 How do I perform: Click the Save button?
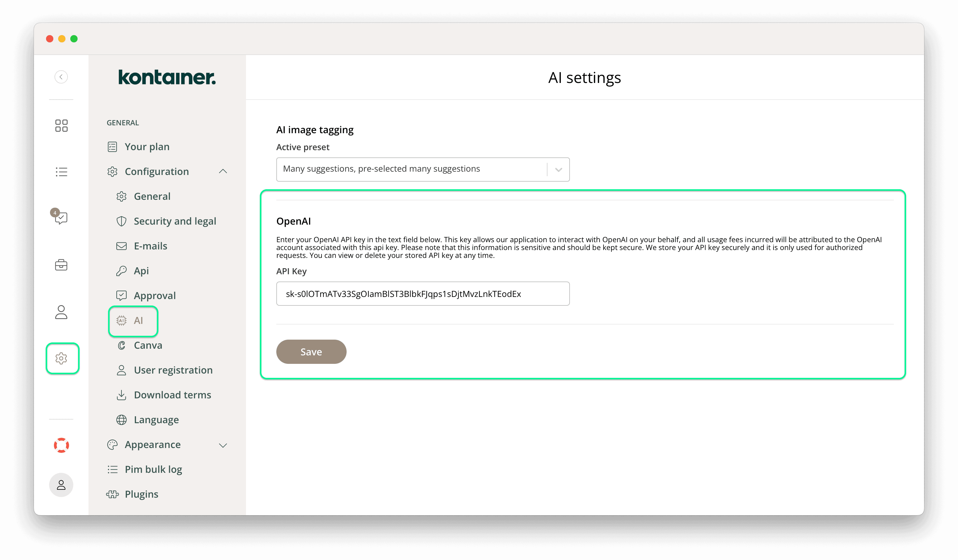click(x=311, y=351)
